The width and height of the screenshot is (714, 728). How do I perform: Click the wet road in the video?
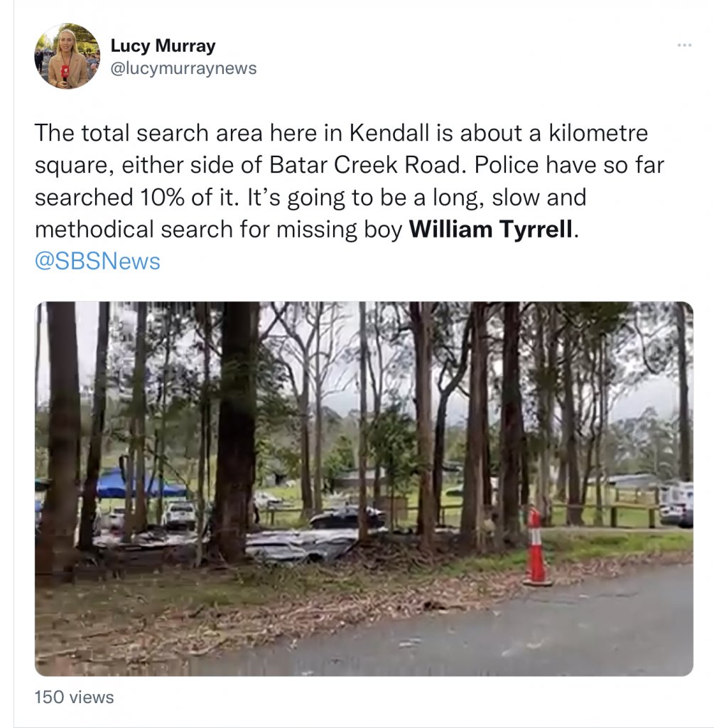pos(510,631)
